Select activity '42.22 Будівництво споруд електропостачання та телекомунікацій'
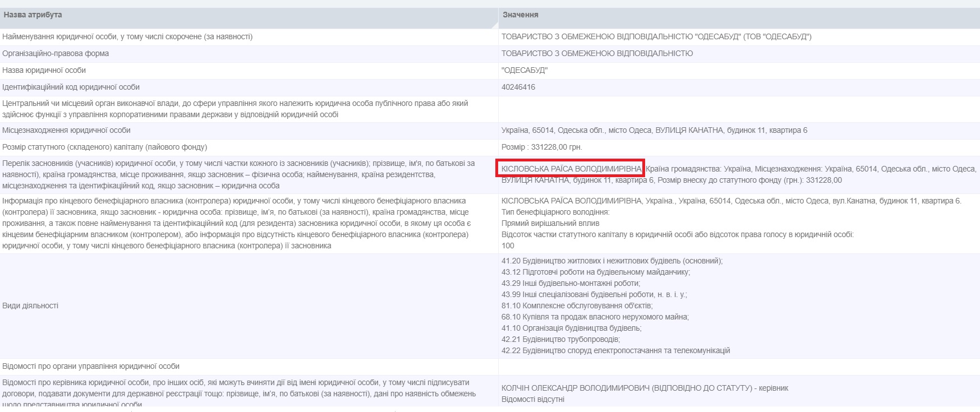This screenshot has height=412, width=980. [x=616, y=351]
